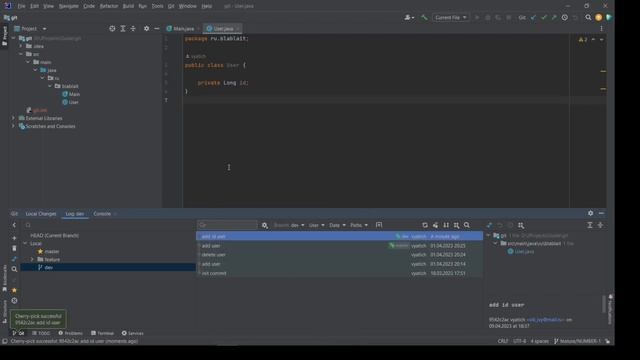Click the Refresh log icon
This screenshot has width=640, height=360.
(425, 225)
